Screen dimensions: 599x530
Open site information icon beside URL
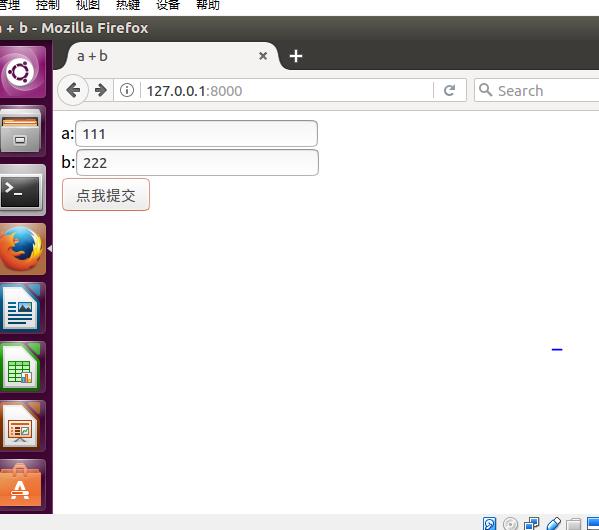(127, 91)
